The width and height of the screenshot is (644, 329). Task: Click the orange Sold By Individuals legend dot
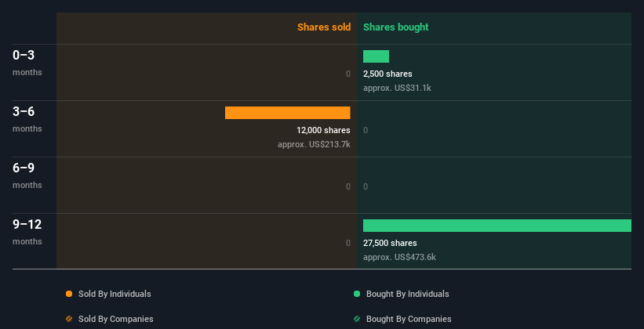tap(69, 294)
